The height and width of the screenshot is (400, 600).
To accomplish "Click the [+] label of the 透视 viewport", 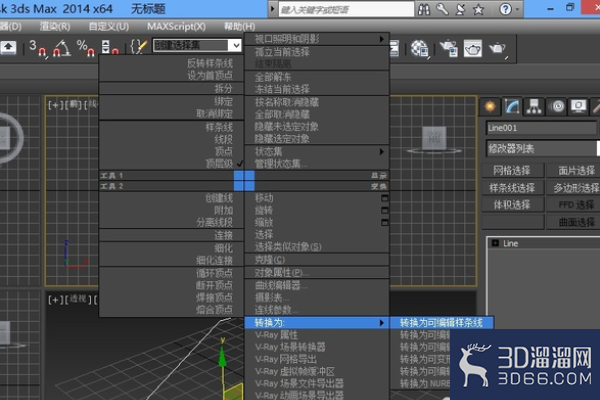I will (54, 300).
